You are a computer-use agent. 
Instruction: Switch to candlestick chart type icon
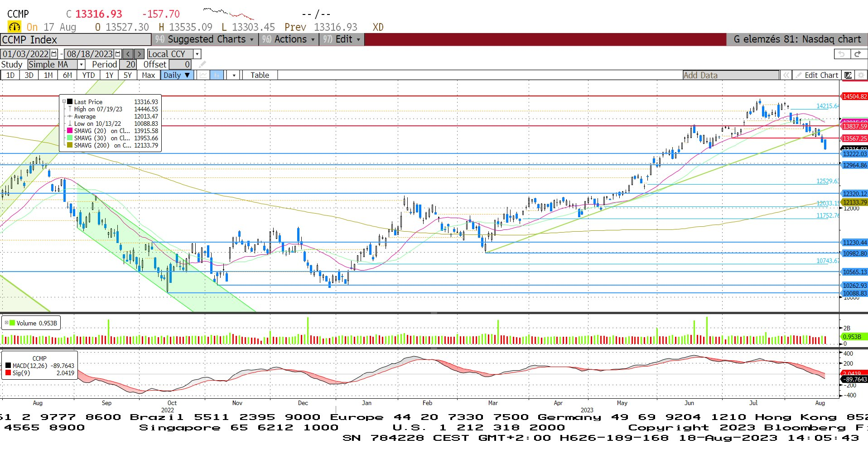(217, 75)
